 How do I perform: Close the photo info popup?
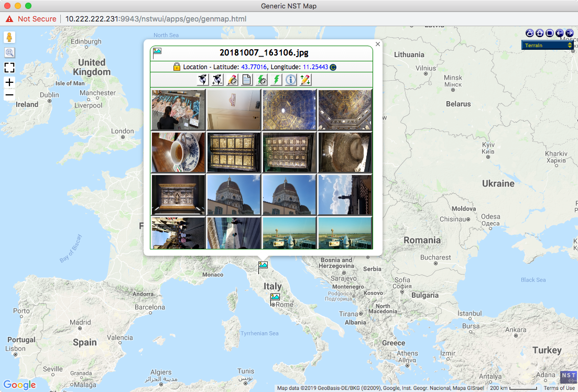coord(377,44)
